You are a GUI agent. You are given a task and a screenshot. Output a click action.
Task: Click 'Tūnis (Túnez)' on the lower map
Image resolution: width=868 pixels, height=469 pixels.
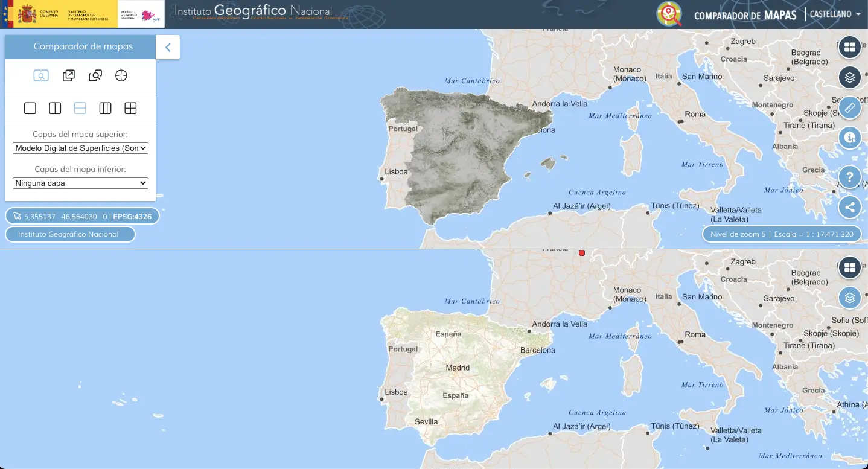(675, 426)
